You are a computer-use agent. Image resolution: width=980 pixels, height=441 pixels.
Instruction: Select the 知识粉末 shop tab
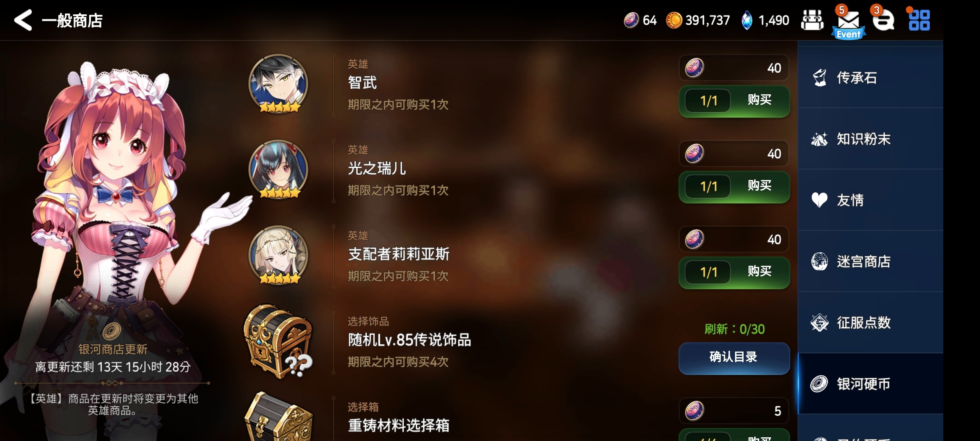tap(871, 139)
